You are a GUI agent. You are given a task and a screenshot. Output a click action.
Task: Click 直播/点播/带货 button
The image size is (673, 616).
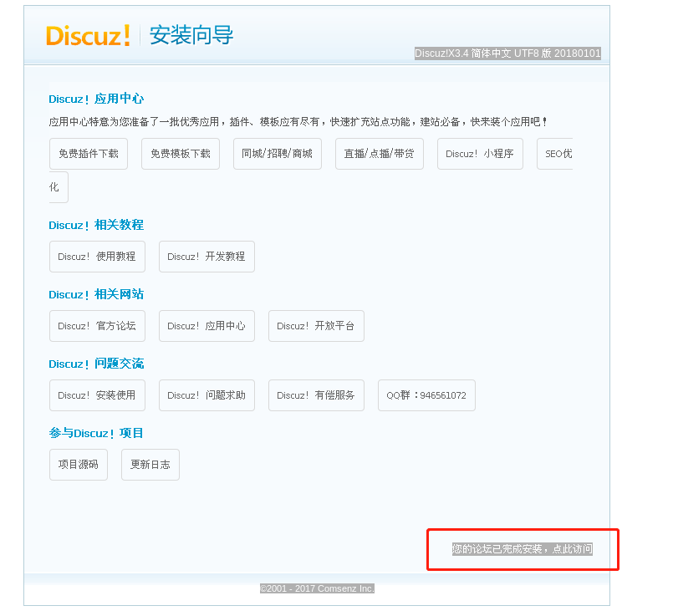(x=380, y=154)
